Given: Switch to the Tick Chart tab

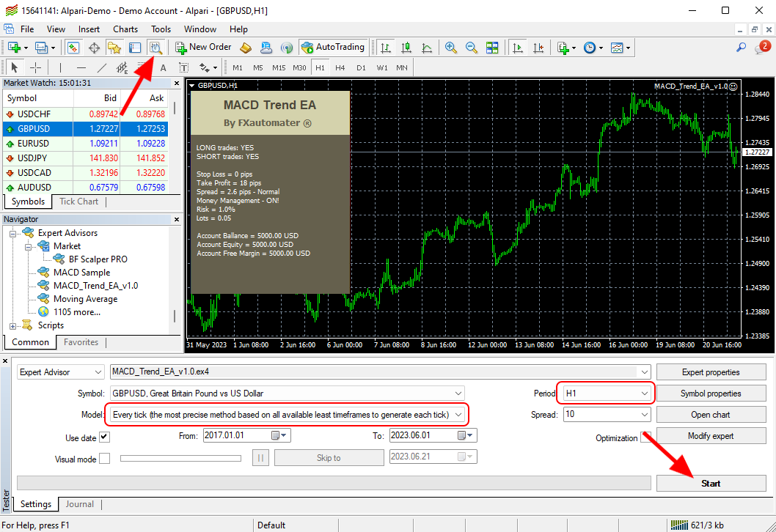Looking at the screenshot, I should (78, 202).
